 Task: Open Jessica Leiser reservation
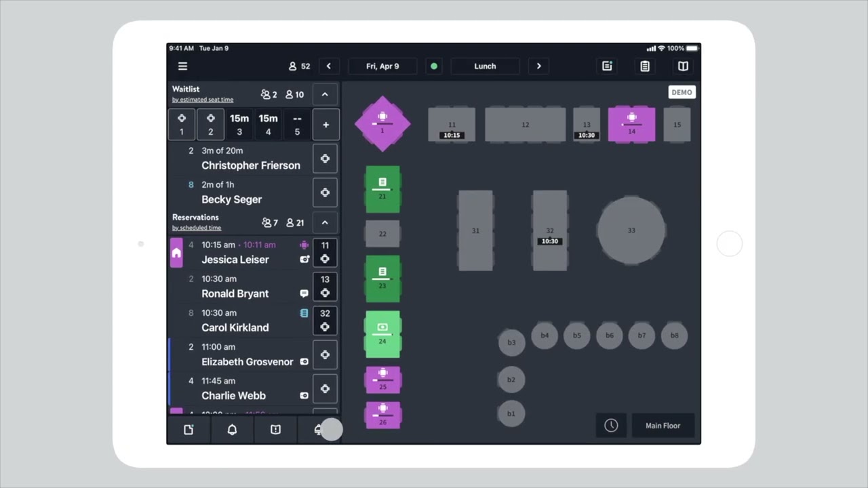tap(240, 252)
